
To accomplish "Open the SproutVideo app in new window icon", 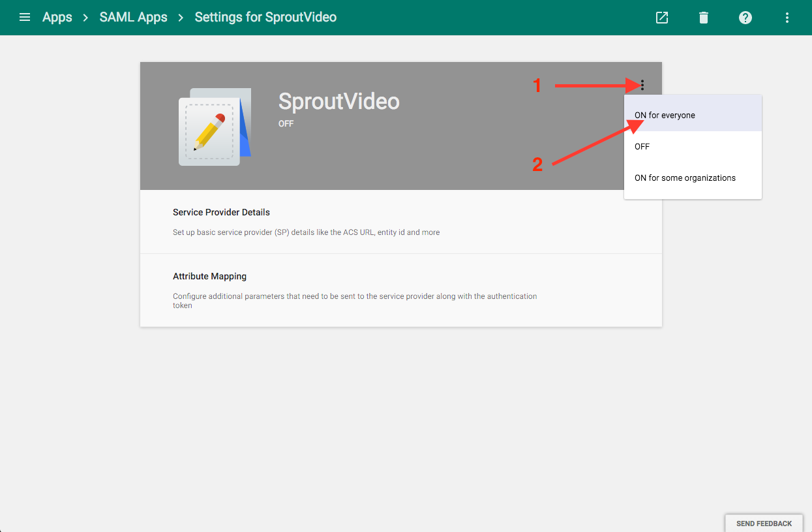I will (662, 18).
